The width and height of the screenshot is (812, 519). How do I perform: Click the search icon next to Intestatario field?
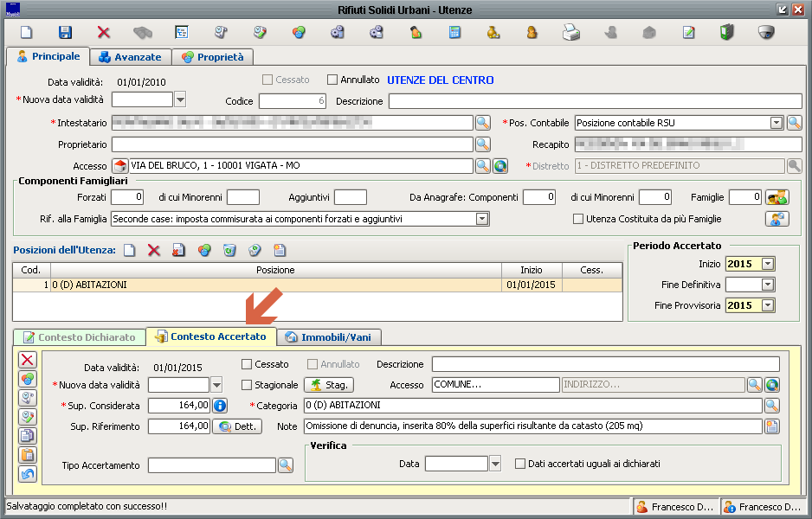click(483, 123)
